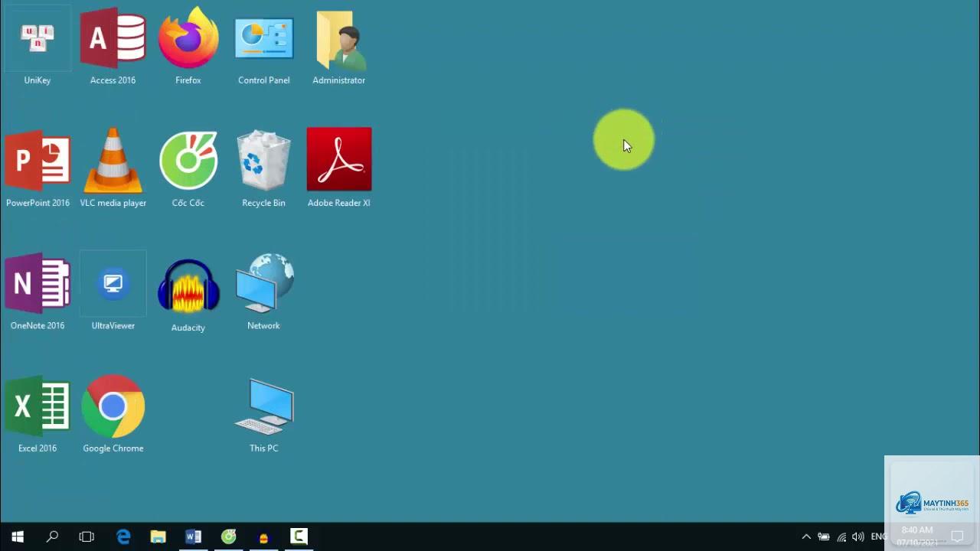Select the Administrator folder icon
This screenshot has height=551, width=980.
tap(338, 46)
